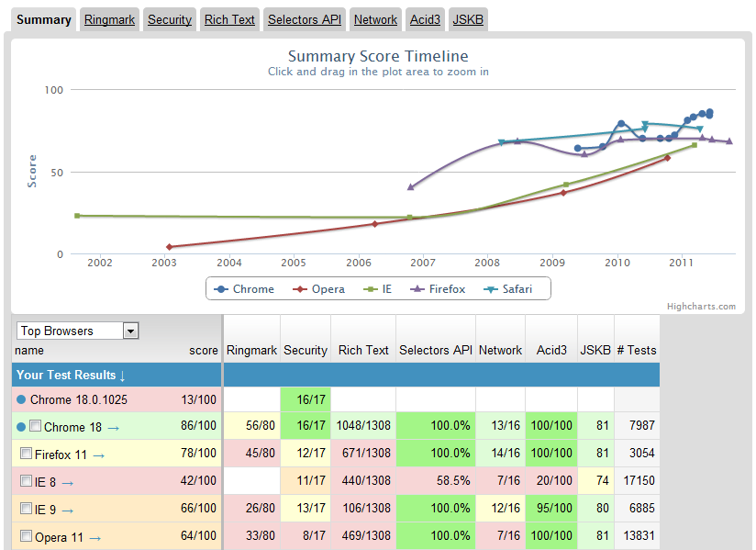Click the arrow icon beside IE 8
Screen dimensions: 756x550
tap(68, 482)
